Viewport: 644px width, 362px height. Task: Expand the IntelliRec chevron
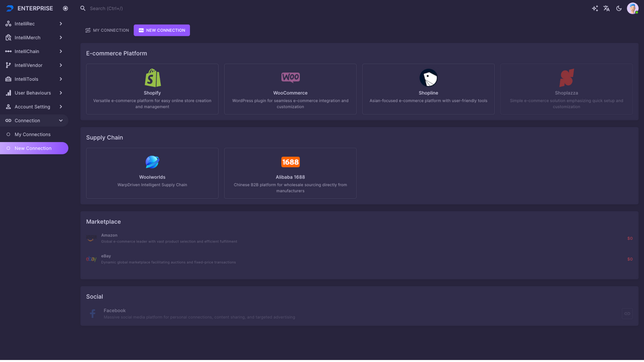coord(61,24)
